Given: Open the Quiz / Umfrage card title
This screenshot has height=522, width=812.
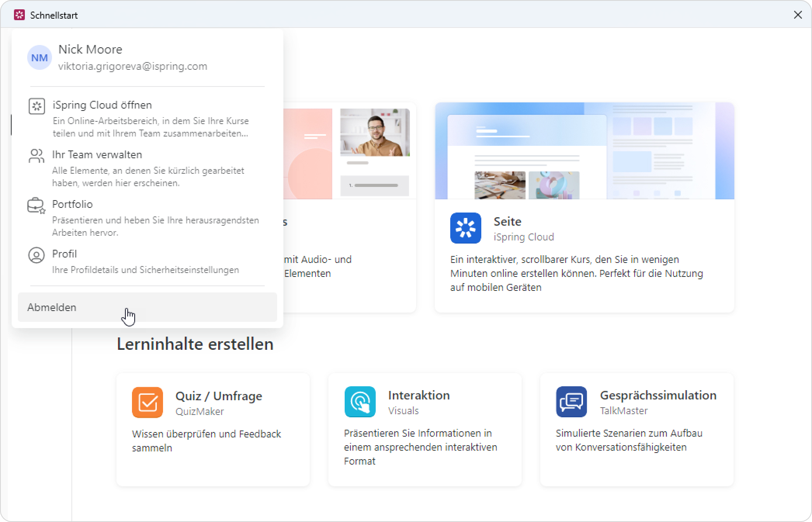Looking at the screenshot, I should 219,396.
